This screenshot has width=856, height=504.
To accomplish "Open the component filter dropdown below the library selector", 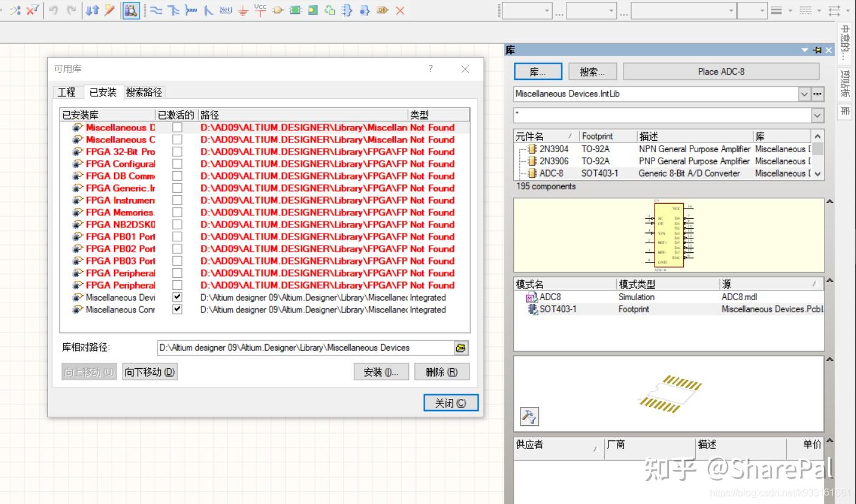I will (x=817, y=114).
